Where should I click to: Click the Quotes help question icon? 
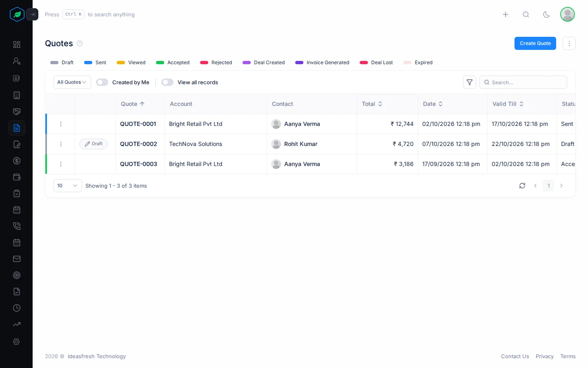80,43
